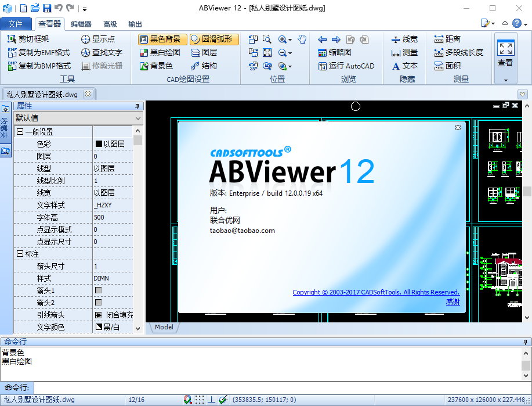Open the 查找文字 find text tool
Screen dimensions: 532x406
click(102, 52)
